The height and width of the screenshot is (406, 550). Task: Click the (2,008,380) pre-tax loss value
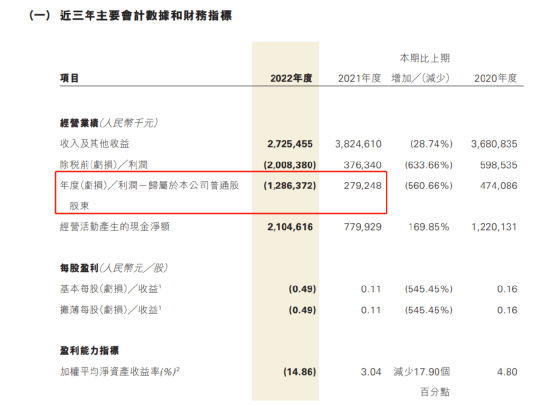point(290,165)
